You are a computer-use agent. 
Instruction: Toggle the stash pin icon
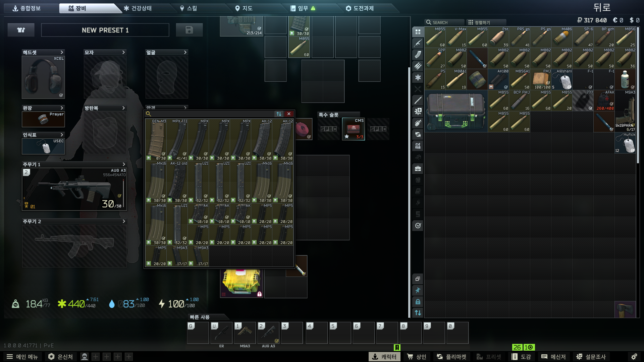[418, 290]
